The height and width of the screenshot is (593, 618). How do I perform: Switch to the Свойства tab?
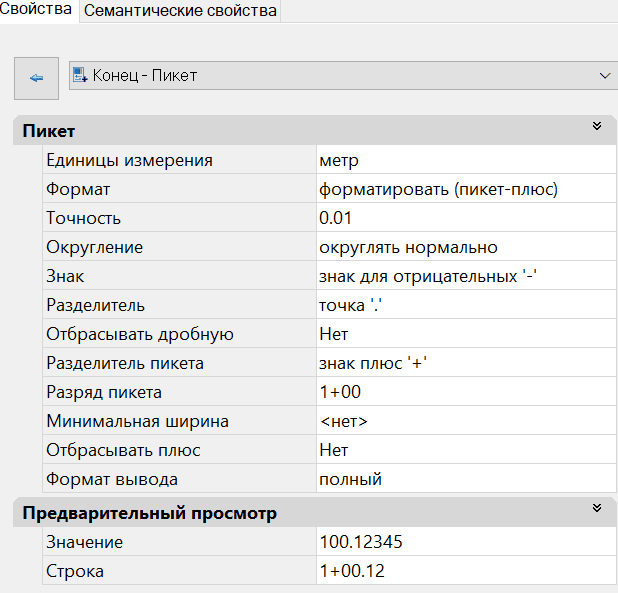[x=37, y=10]
